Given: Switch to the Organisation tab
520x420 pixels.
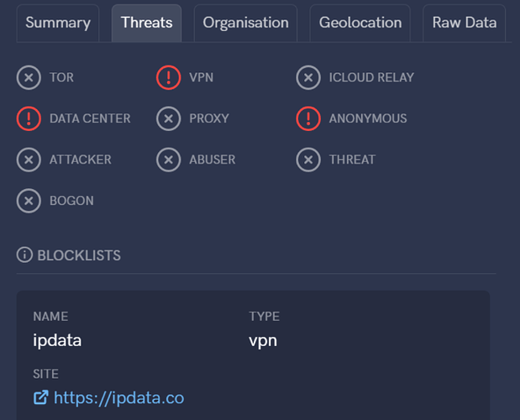Looking at the screenshot, I should tap(246, 23).
